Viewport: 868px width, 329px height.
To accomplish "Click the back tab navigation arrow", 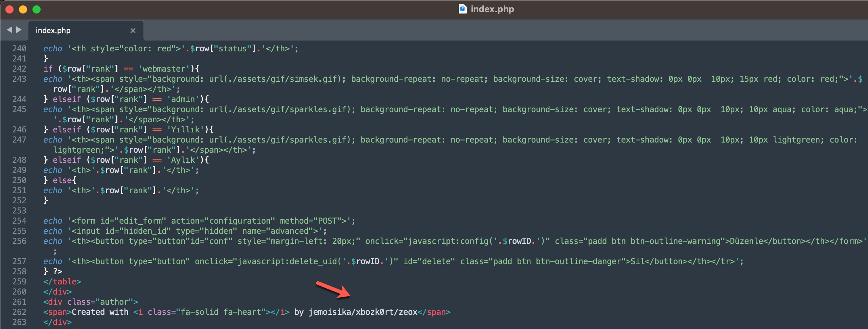I will [9, 30].
